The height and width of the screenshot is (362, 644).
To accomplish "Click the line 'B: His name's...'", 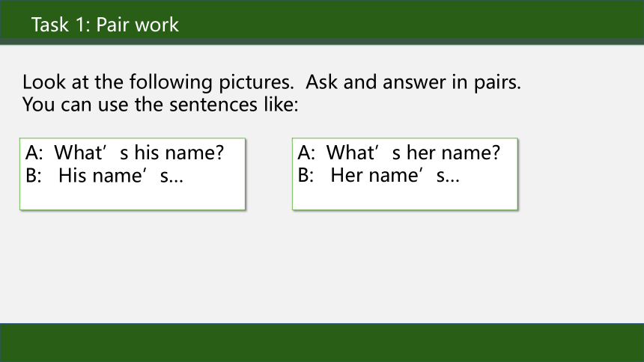I will (104, 176).
